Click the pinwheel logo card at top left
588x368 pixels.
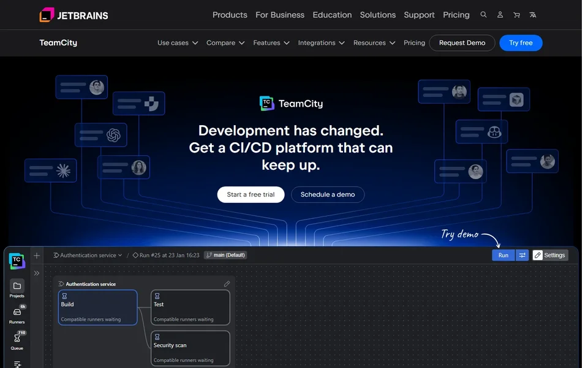click(x=139, y=103)
